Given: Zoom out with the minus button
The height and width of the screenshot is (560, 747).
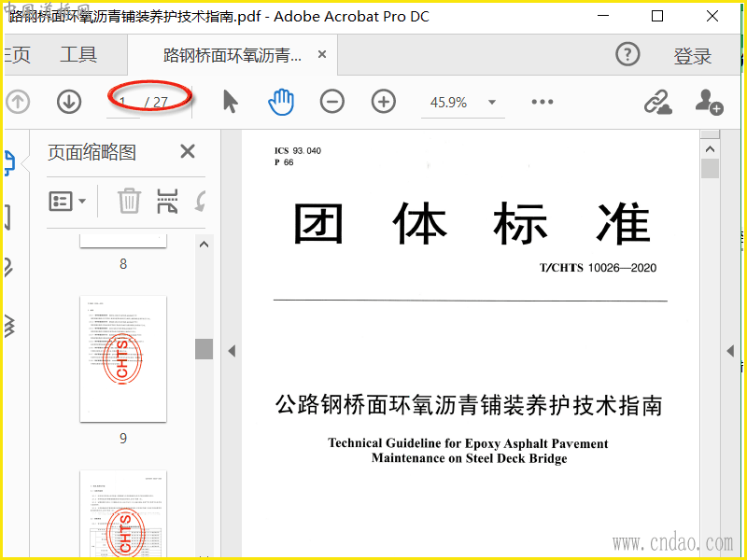Looking at the screenshot, I should [332, 102].
